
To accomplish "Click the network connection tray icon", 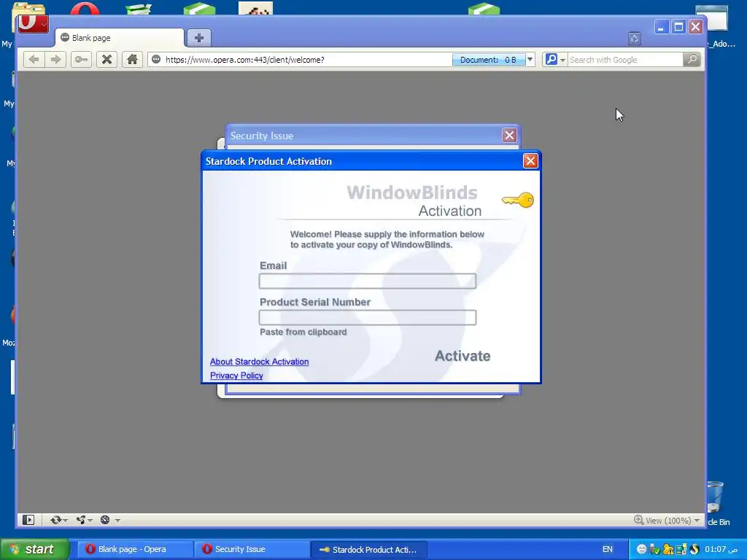I will point(681,549).
